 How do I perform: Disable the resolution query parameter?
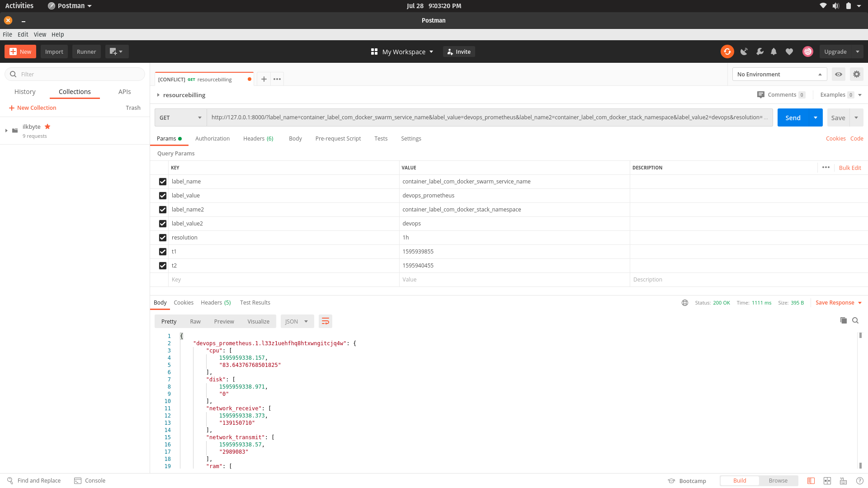(163, 238)
